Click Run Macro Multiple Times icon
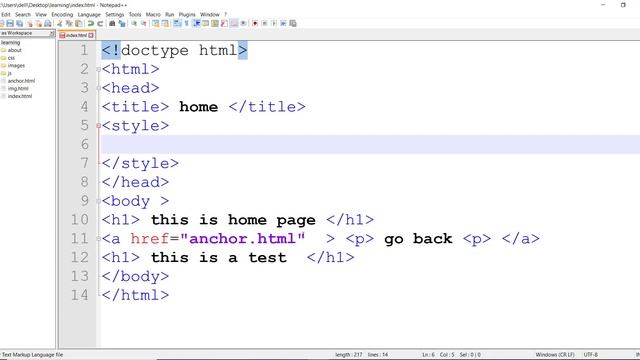 pyautogui.click(x=283, y=23)
